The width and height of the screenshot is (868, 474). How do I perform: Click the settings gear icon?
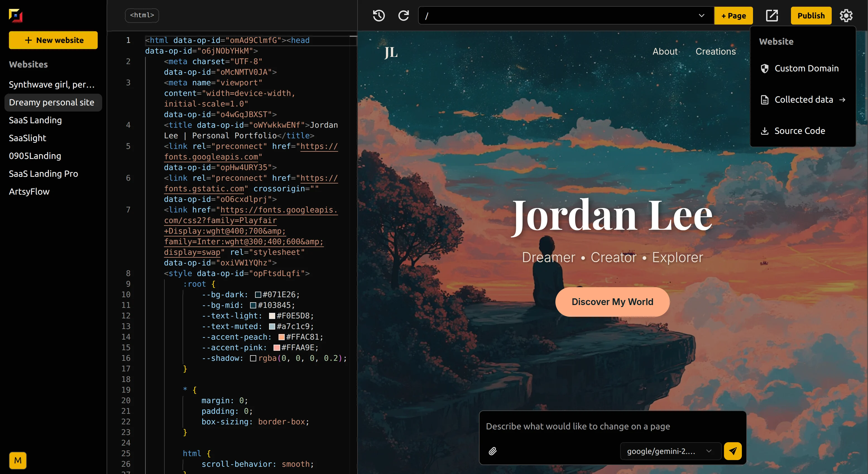pos(846,16)
